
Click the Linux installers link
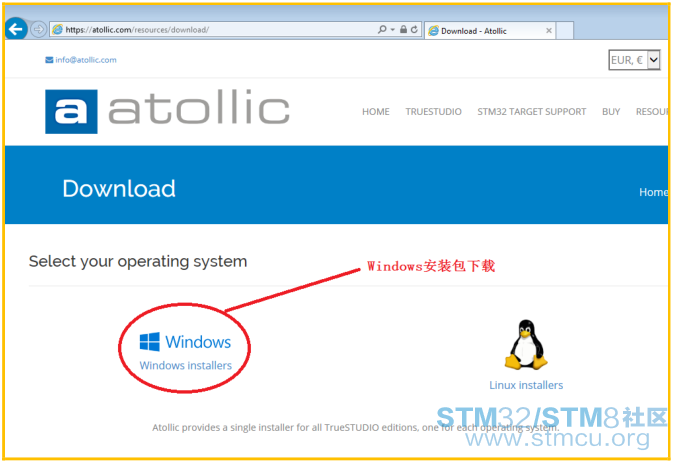tap(526, 385)
